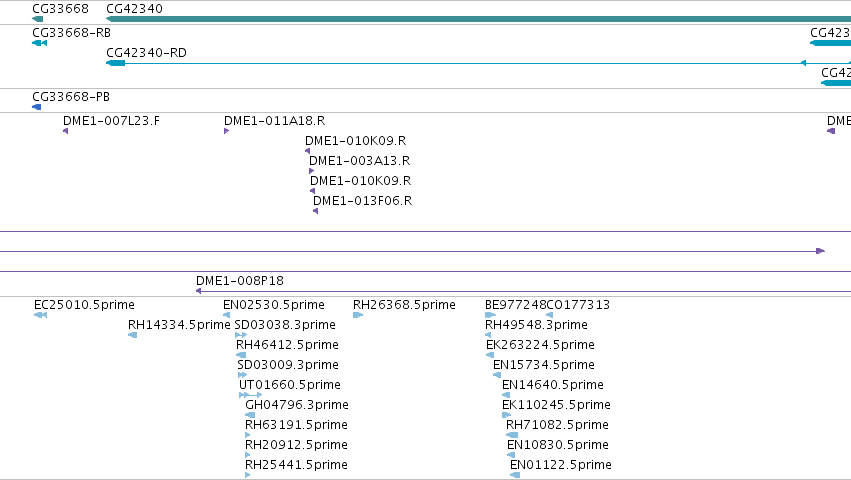Open DME1-011A18.R feature label
This screenshot has width=851, height=480.
[x=275, y=121]
